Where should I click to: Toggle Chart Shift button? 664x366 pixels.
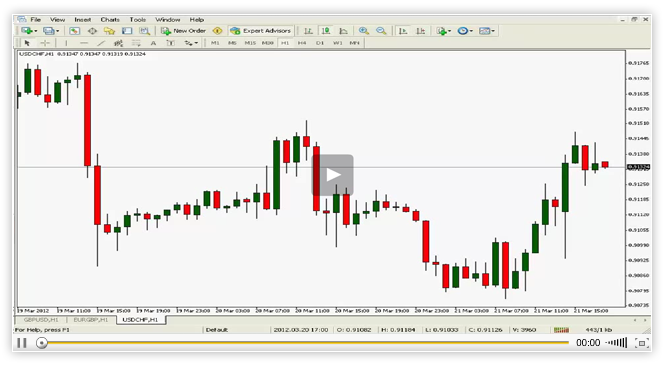421,31
